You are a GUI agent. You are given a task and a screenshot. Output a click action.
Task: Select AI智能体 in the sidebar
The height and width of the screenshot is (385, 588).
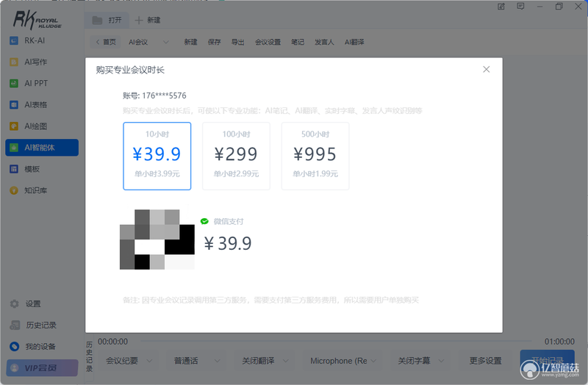pos(42,148)
